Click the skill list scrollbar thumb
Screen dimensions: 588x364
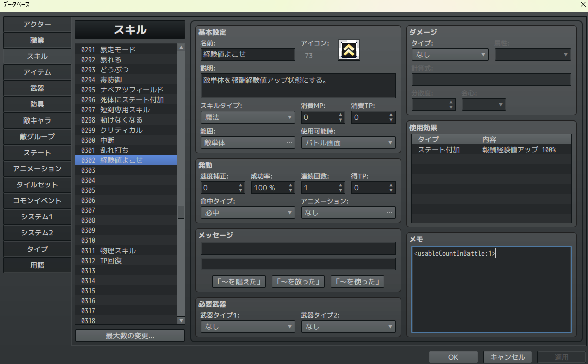181,212
